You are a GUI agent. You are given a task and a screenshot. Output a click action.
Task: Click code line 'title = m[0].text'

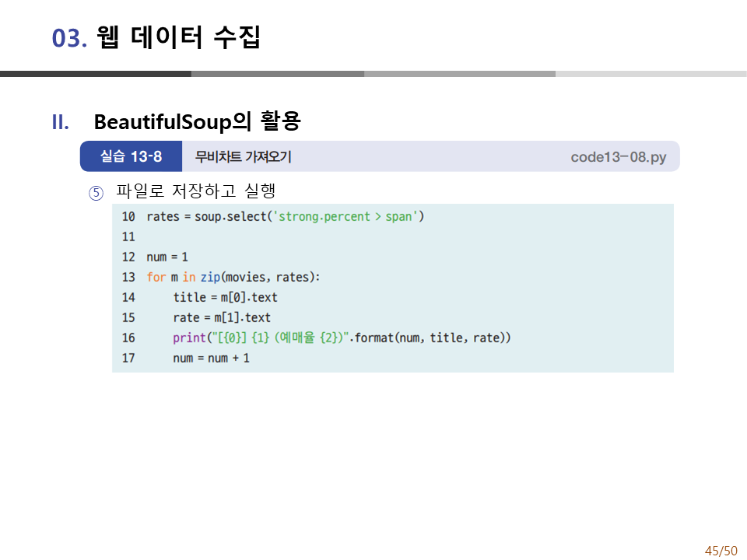point(225,298)
